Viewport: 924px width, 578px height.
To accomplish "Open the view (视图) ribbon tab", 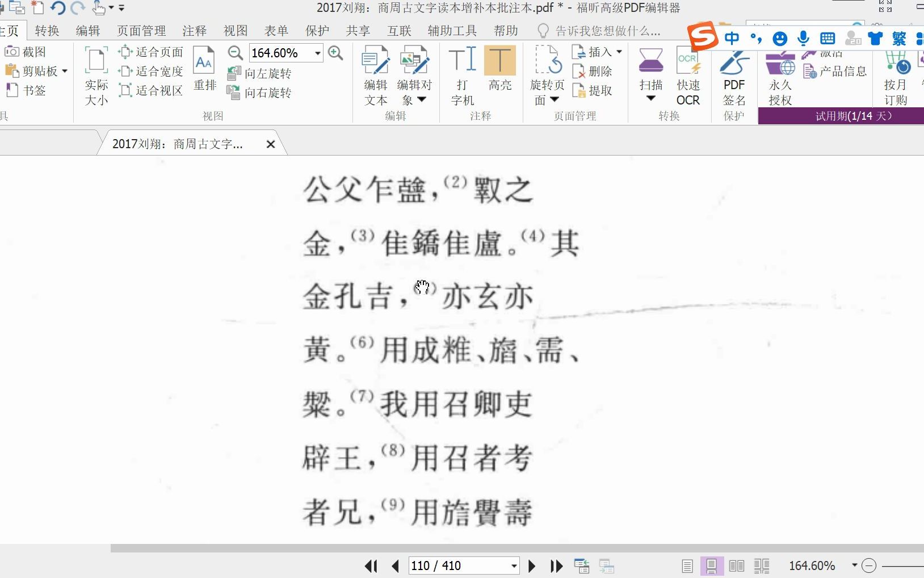I will (236, 31).
